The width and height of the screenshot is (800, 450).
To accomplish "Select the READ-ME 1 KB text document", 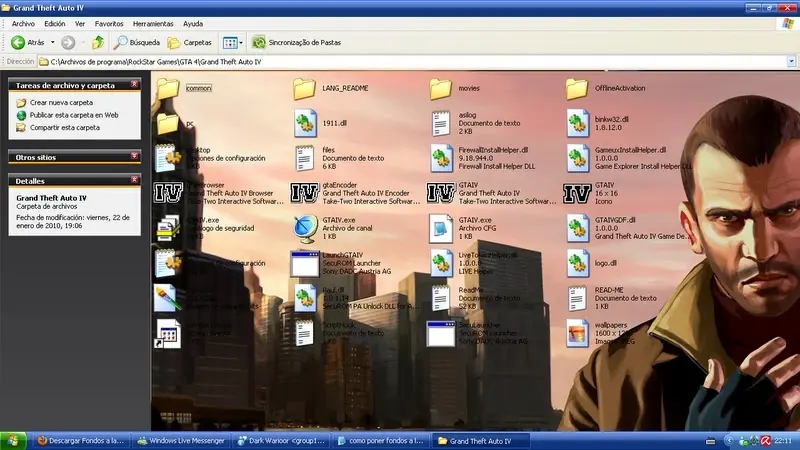I will pyautogui.click(x=577, y=298).
